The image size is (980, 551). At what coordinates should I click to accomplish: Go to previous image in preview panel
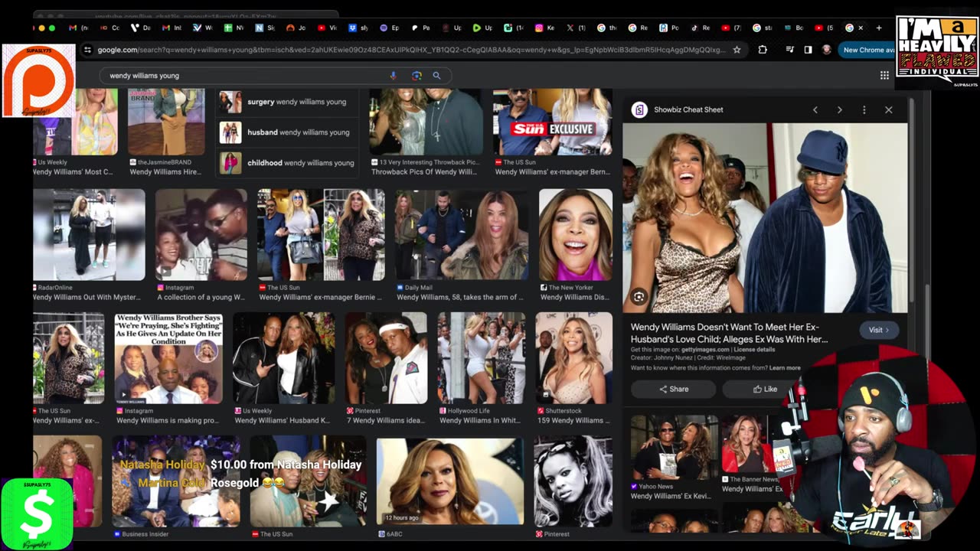[815, 110]
